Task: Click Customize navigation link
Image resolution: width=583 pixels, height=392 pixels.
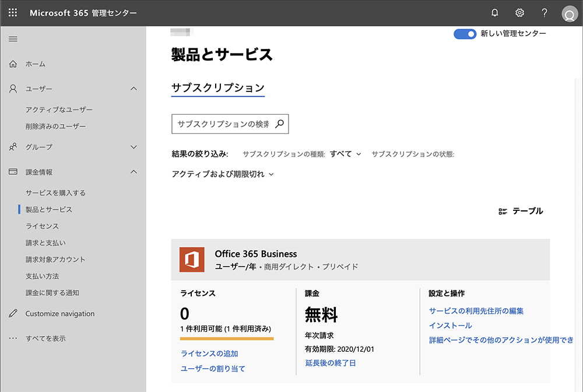Action: coord(60,313)
